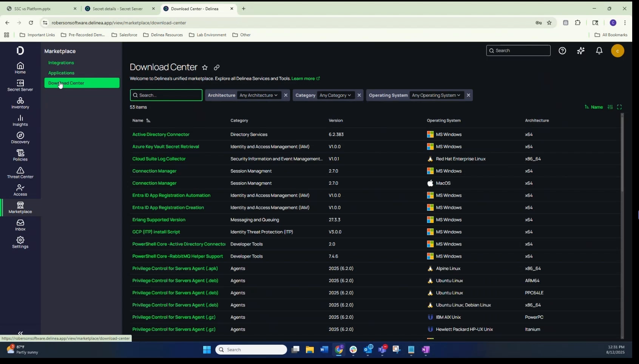
Task: Open the AI sparkles assistant icon
Action: [581, 51]
